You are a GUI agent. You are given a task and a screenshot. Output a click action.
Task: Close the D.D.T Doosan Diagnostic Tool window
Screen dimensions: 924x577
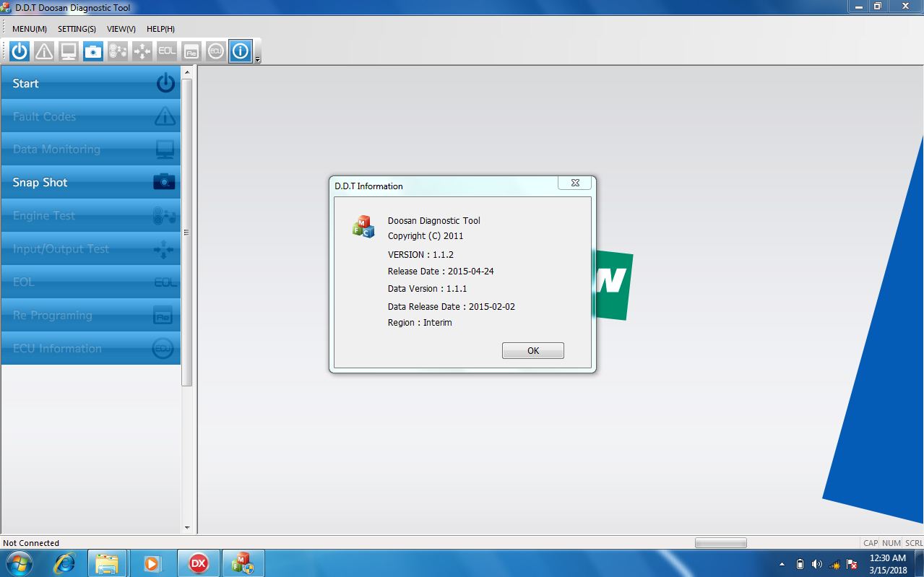point(905,6)
